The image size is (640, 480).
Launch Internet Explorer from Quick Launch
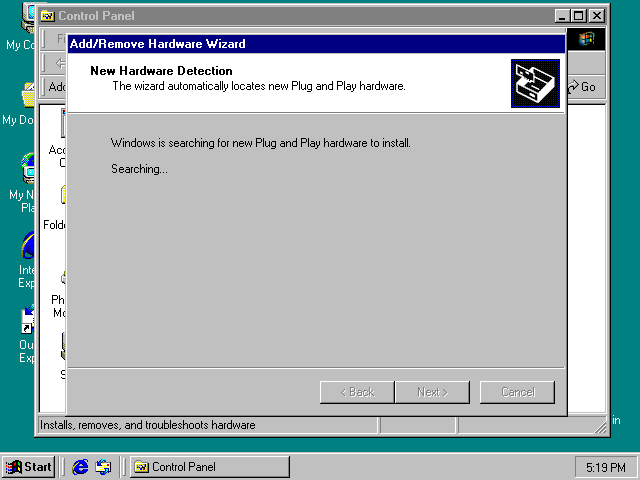point(80,467)
